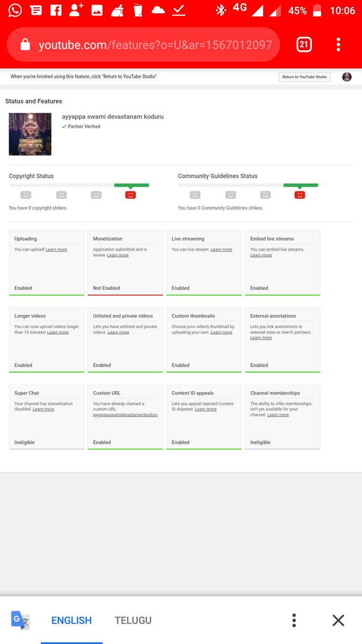Click the green Copyright Status progress segment
362x644 pixels.
pyautogui.click(x=131, y=185)
